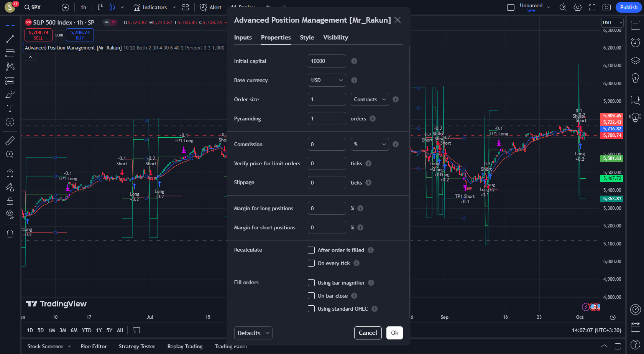Image resolution: width=644 pixels, height=354 pixels.
Task: Click the Cancel button
Action: pos(368,333)
